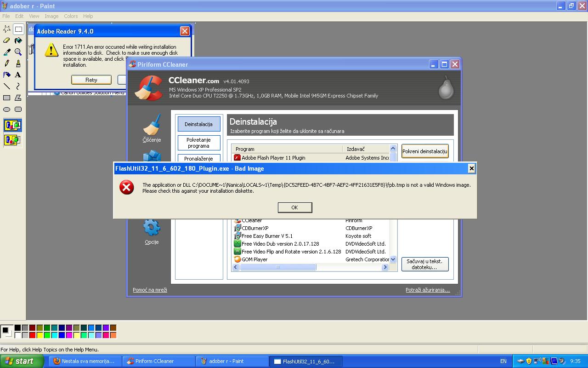Pick the Polygon shape tool
The image size is (588, 368).
[x=18, y=98]
